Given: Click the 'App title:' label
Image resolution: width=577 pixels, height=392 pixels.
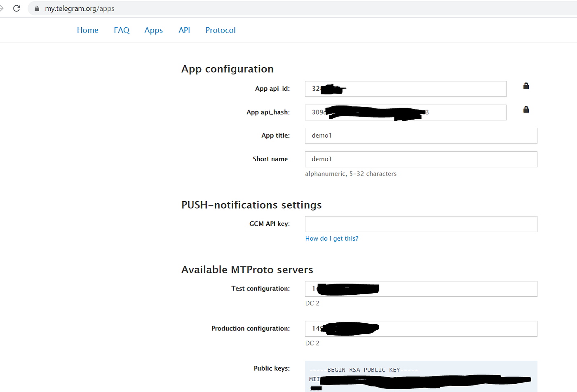Looking at the screenshot, I should (276, 135).
